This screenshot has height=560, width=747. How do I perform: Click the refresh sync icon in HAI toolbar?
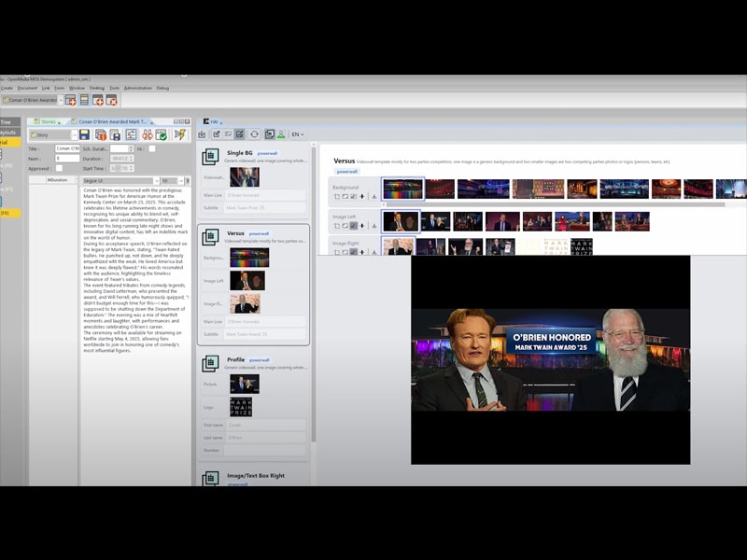[254, 134]
